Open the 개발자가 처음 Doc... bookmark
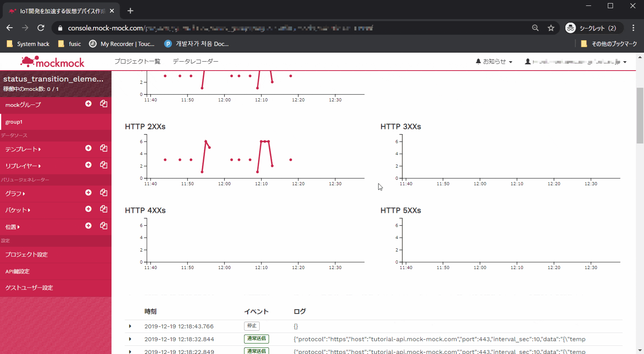 click(196, 44)
